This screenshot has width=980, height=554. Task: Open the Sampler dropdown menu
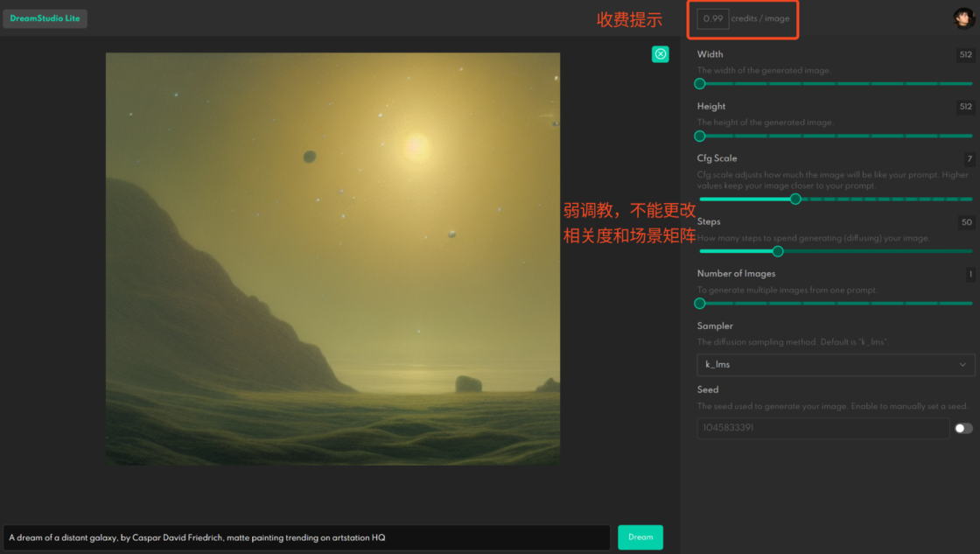(x=835, y=364)
